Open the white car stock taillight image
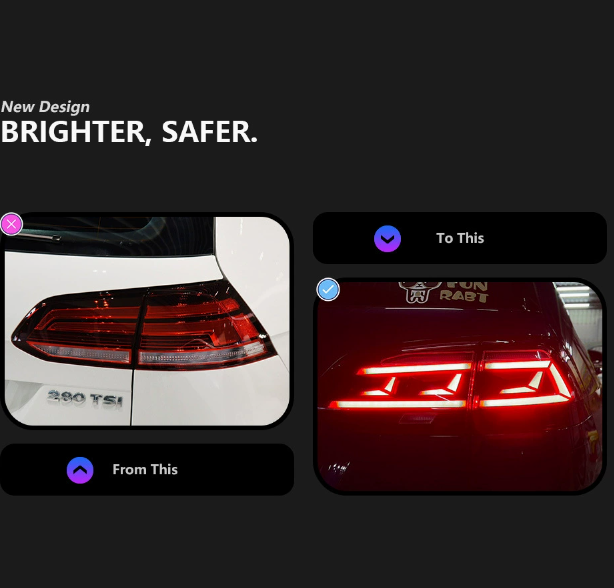Image resolution: width=614 pixels, height=588 pixels. 147,321
